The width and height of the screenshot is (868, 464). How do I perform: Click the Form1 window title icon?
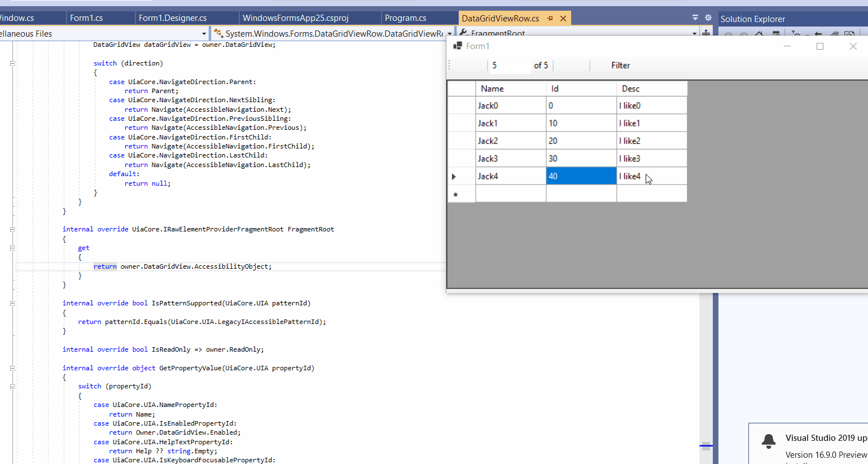pos(458,46)
